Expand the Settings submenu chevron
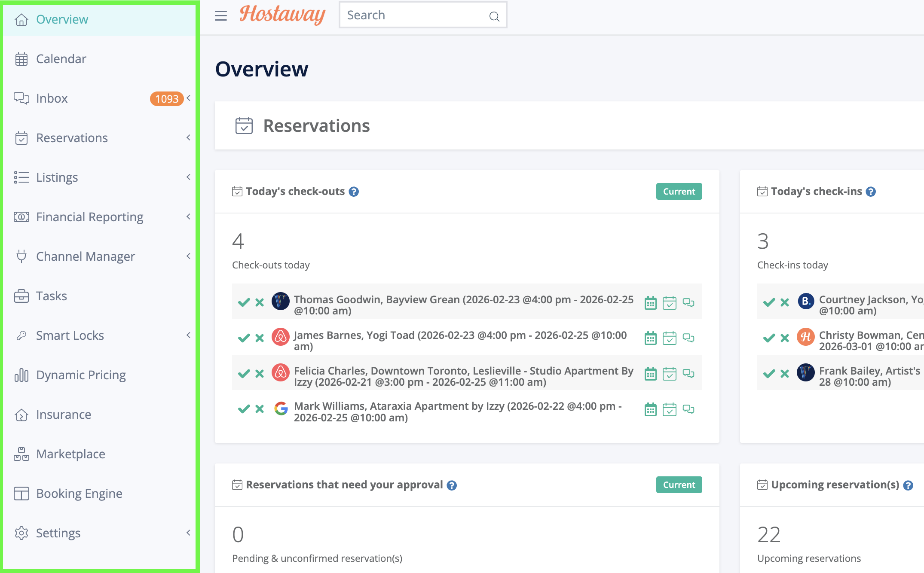The image size is (924, 573). (189, 533)
